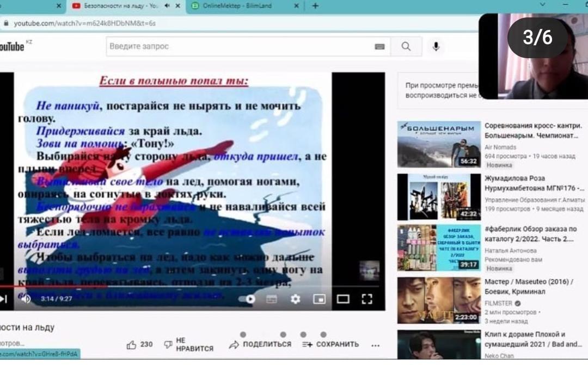Switch to theater mode view
Viewport: 588px width, 365px height.
pos(343,299)
